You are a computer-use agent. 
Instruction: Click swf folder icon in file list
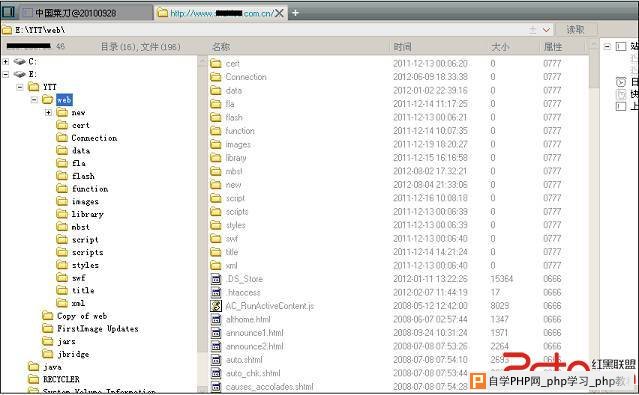(216, 238)
